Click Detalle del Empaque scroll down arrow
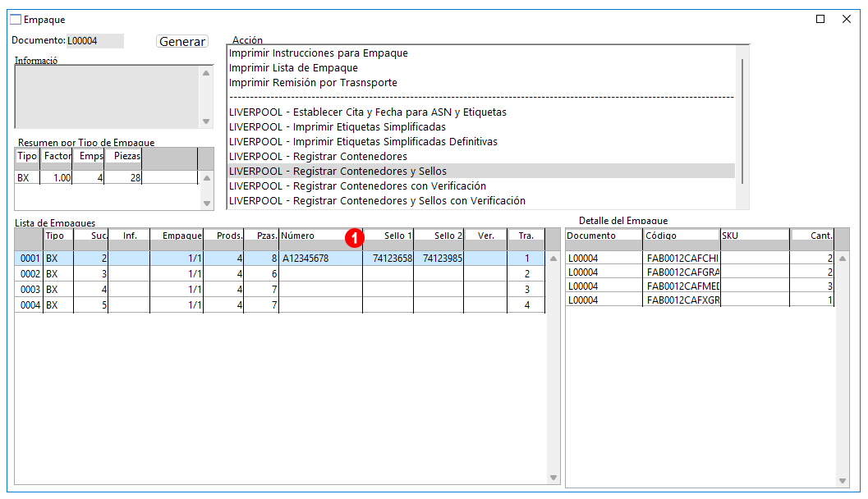This screenshot has height=499, width=868. pos(843,481)
